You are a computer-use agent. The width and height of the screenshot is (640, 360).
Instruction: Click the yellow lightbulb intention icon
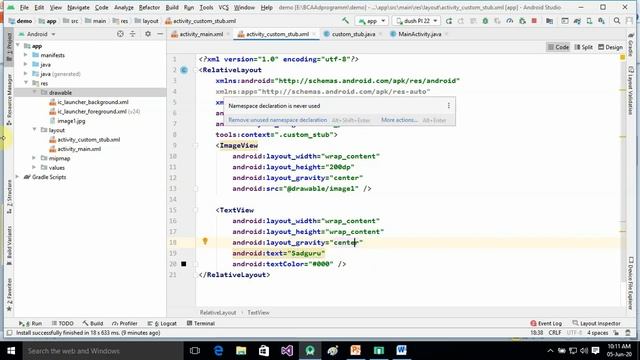point(205,242)
